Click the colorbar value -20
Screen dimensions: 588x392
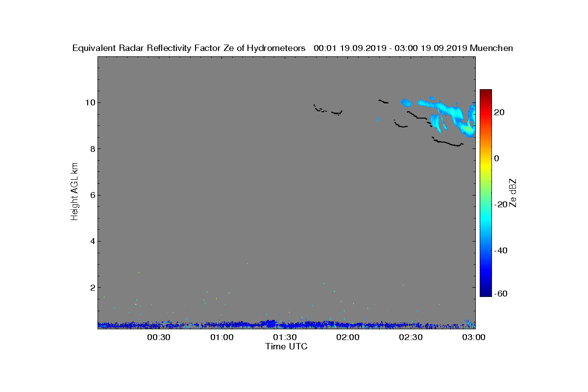point(500,204)
